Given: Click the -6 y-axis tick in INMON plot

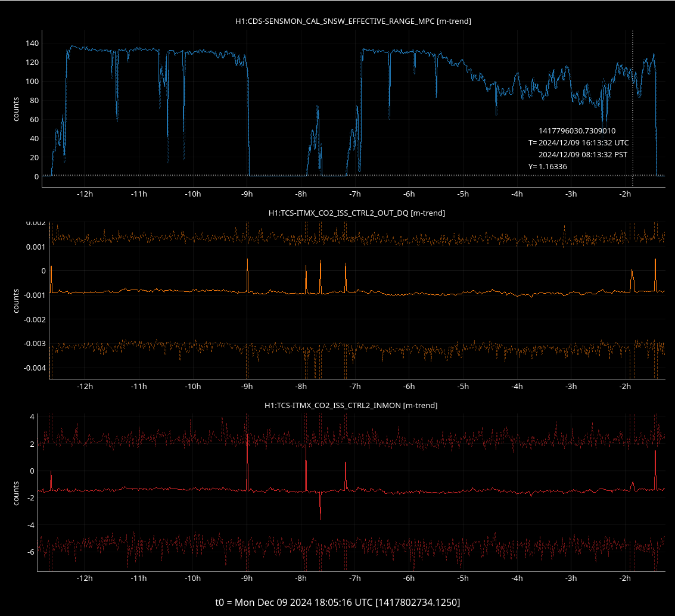Looking at the screenshot, I should click(30, 552).
